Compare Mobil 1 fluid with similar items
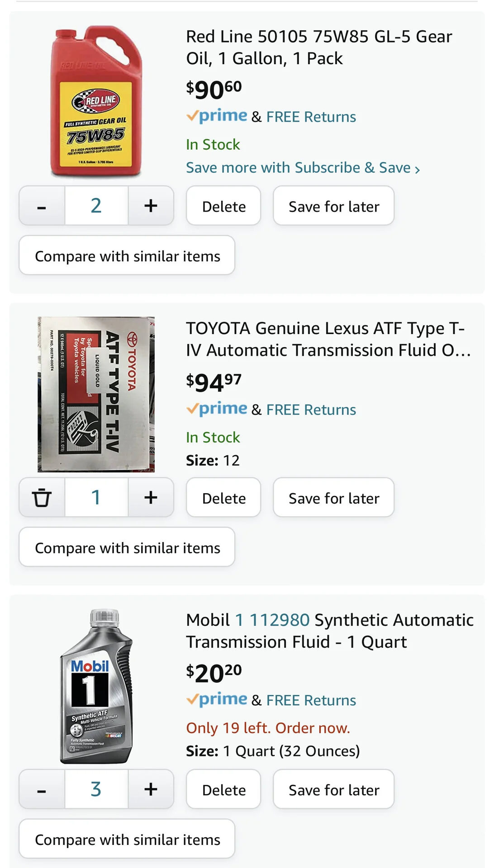The image size is (494, 868). pyautogui.click(x=127, y=839)
